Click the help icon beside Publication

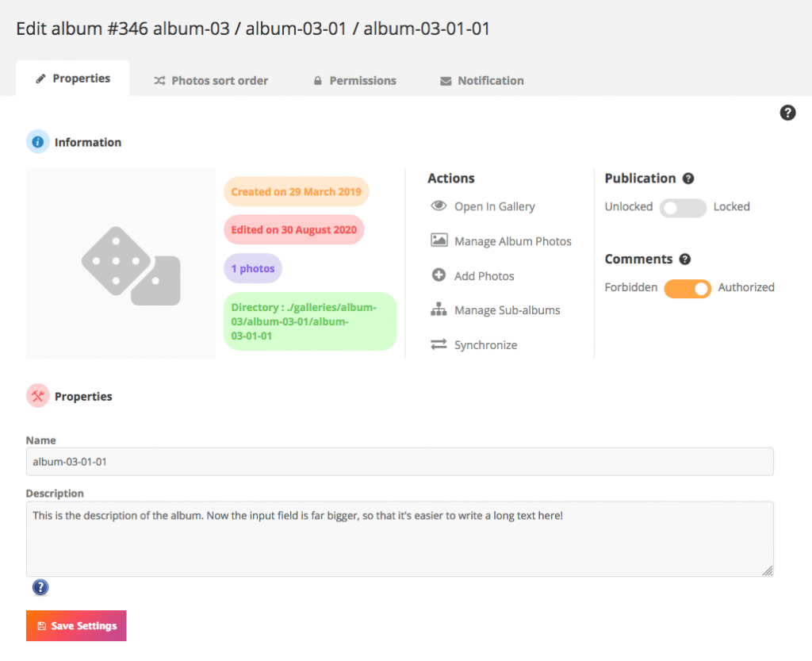[x=688, y=179]
